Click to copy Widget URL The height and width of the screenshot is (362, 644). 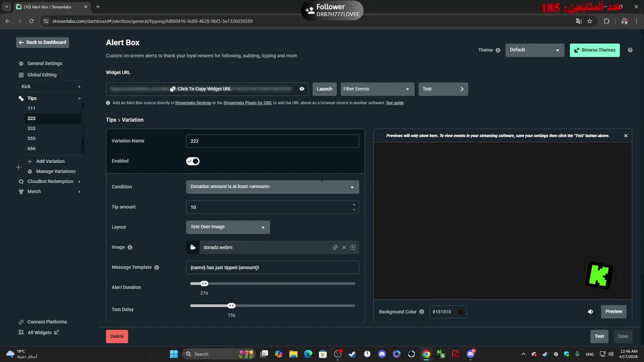tap(200, 89)
